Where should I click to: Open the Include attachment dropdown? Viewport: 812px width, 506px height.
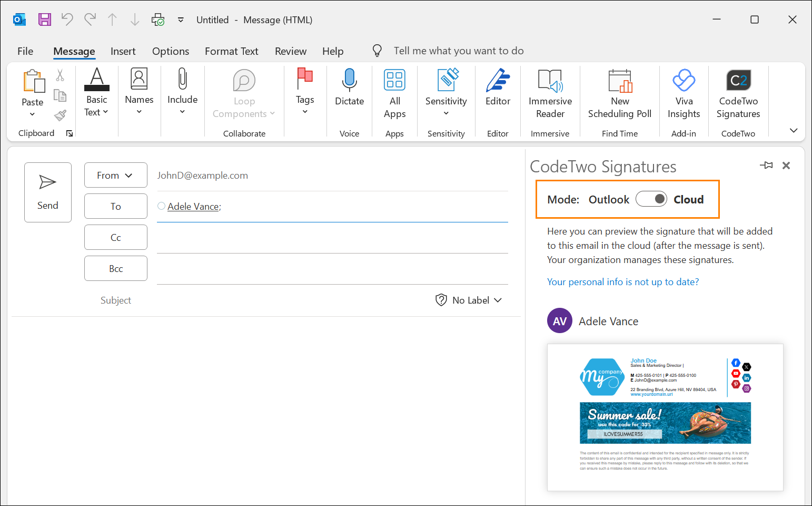click(x=182, y=92)
